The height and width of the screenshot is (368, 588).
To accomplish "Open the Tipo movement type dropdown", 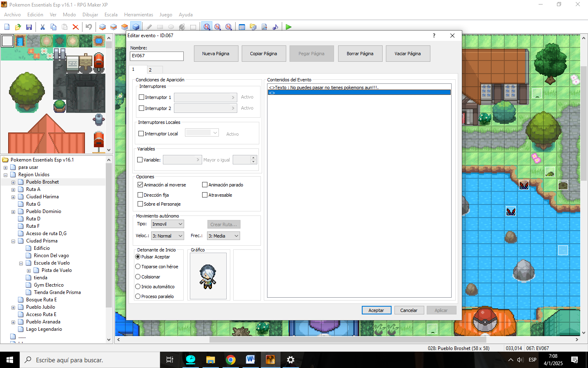I will pos(167,224).
